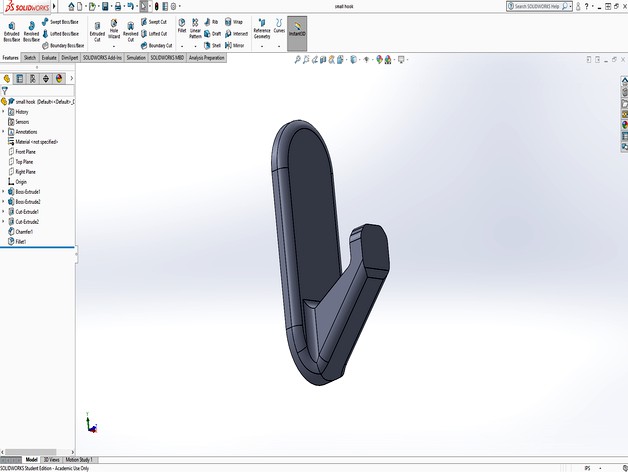Click the Mirror feature tool
This screenshot has width=628, height=472.
coord(233,45)
